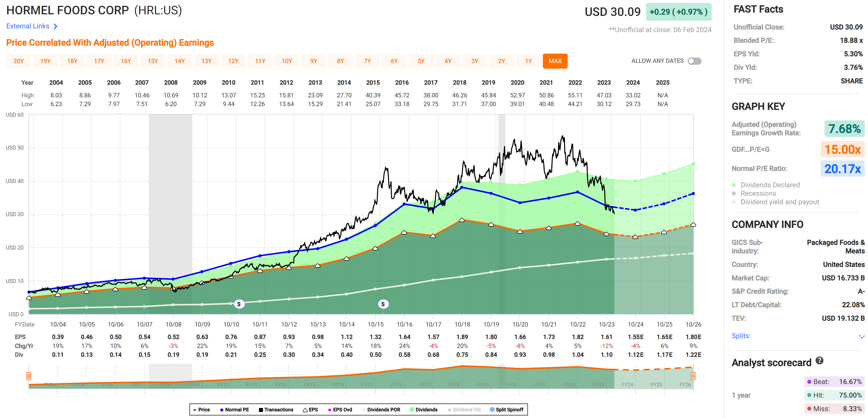This screenshot has width=868, height=418.
Task: Expand the Splits label
Action: coord(741,336)
